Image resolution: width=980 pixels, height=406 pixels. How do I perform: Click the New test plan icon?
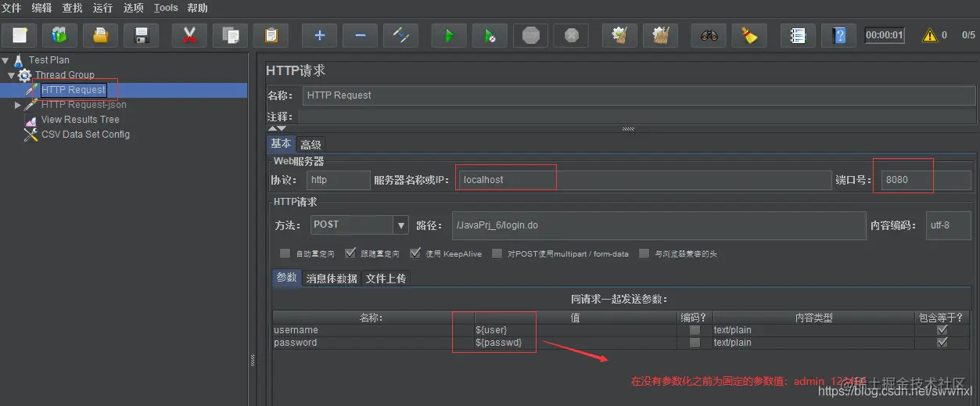point(20,35)
